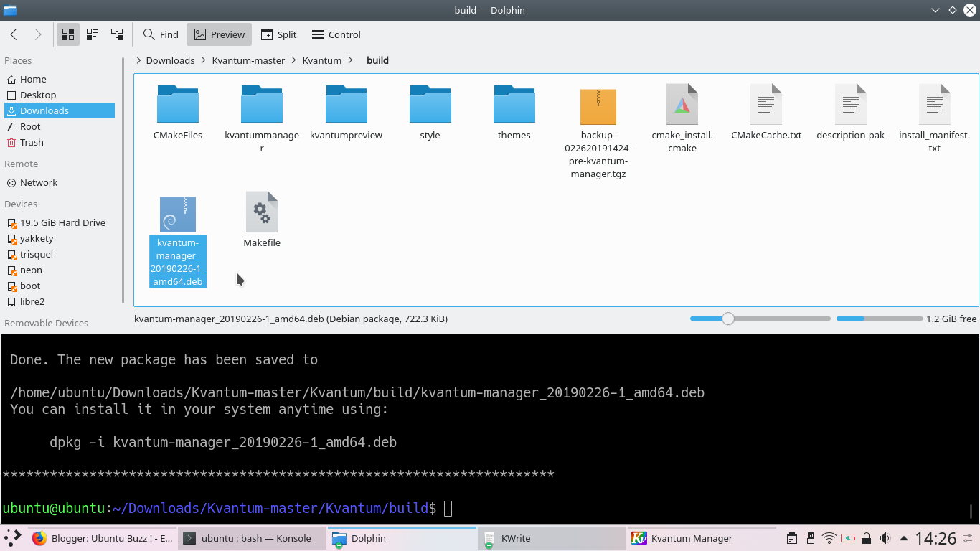
Task: Switch to the Firefox Blogger window
Action: point(103,538)
